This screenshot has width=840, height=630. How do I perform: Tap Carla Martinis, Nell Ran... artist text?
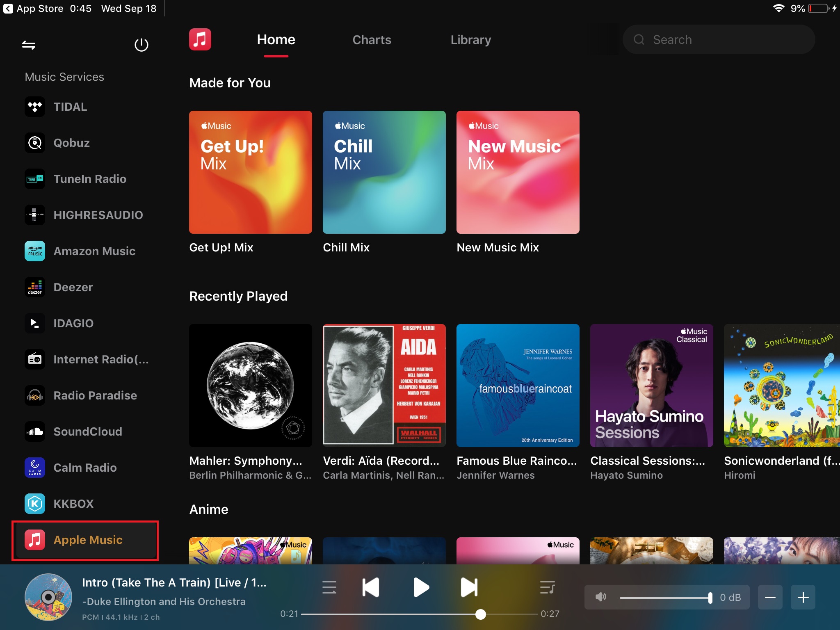383,475
